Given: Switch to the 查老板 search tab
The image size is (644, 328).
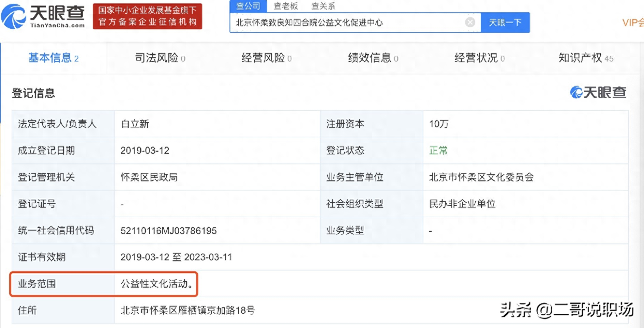Looking at the screenshot, I should tap(286, 6).
